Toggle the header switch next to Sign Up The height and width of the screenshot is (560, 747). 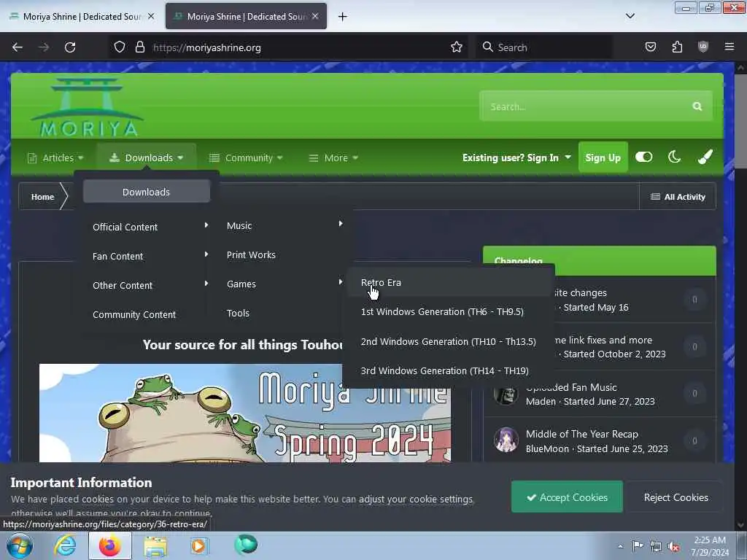(x=643, y=157)
